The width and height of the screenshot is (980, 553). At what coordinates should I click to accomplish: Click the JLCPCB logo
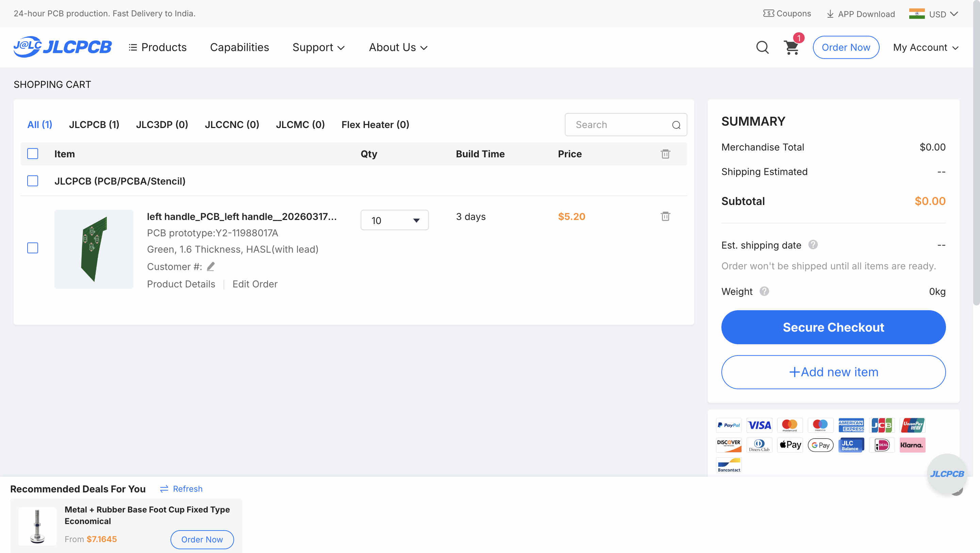63,47
